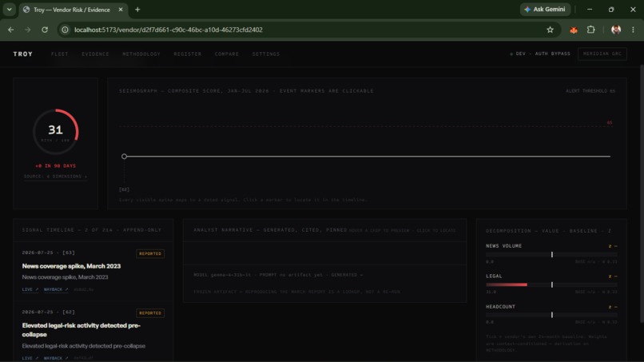Click the Legal value 31.0

pyautogui.click(x=491, y=292)
